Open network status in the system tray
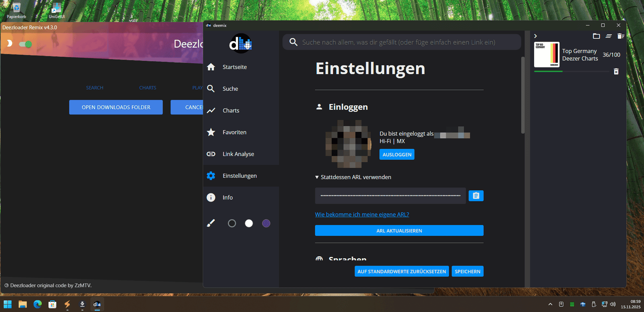Screen dimensions: 644x312 (x=604, y=304)
